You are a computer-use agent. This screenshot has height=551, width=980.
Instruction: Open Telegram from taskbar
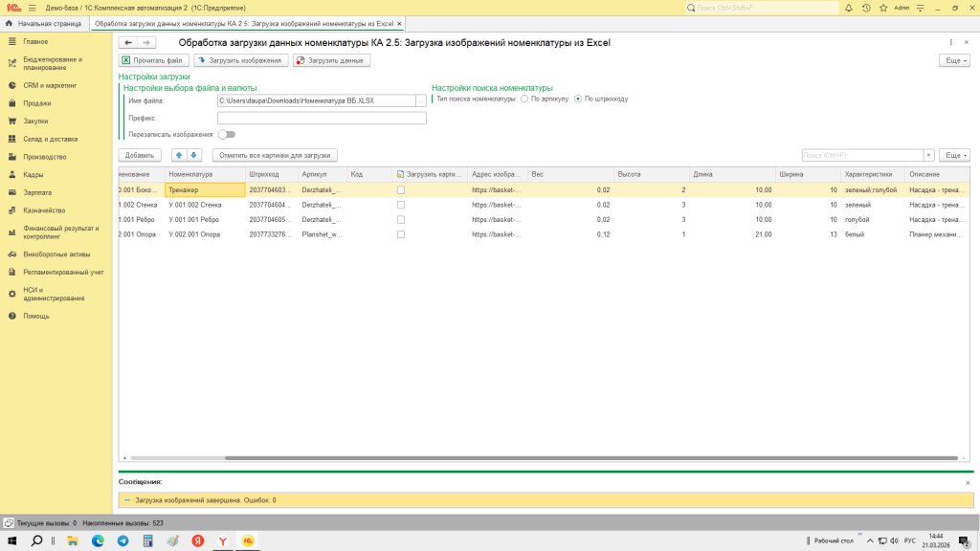[122, 541]
